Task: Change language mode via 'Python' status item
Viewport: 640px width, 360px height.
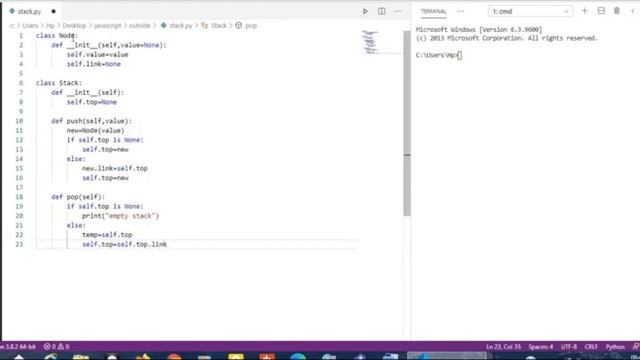Action: 615,347
